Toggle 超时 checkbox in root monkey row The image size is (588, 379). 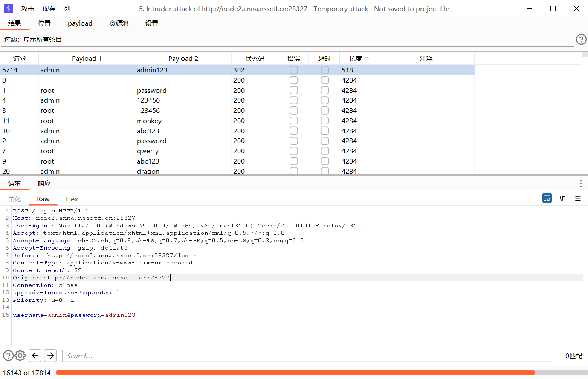pyautogui.click(x=325, y=121)
